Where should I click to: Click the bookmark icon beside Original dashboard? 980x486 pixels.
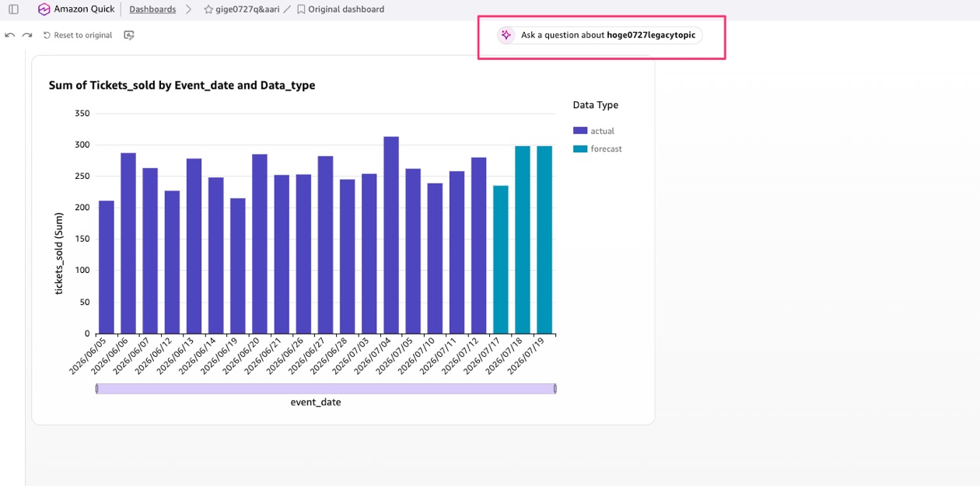click(x=301, y=9)
